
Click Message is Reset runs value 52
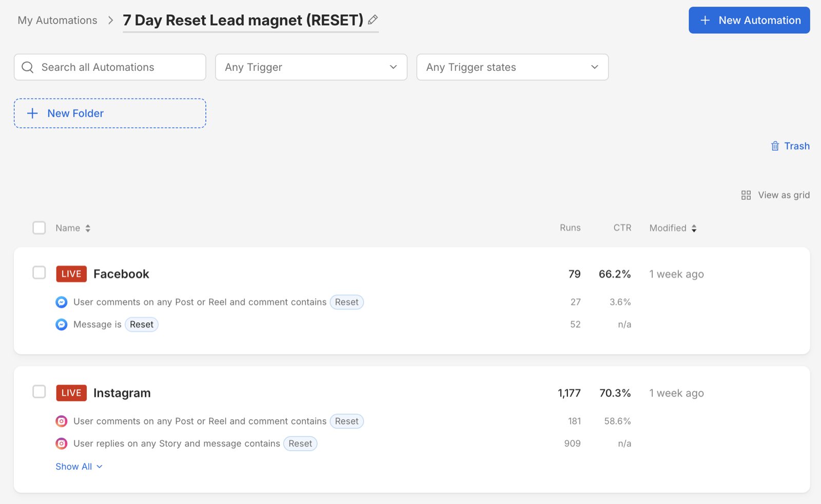tap(576, 324)
